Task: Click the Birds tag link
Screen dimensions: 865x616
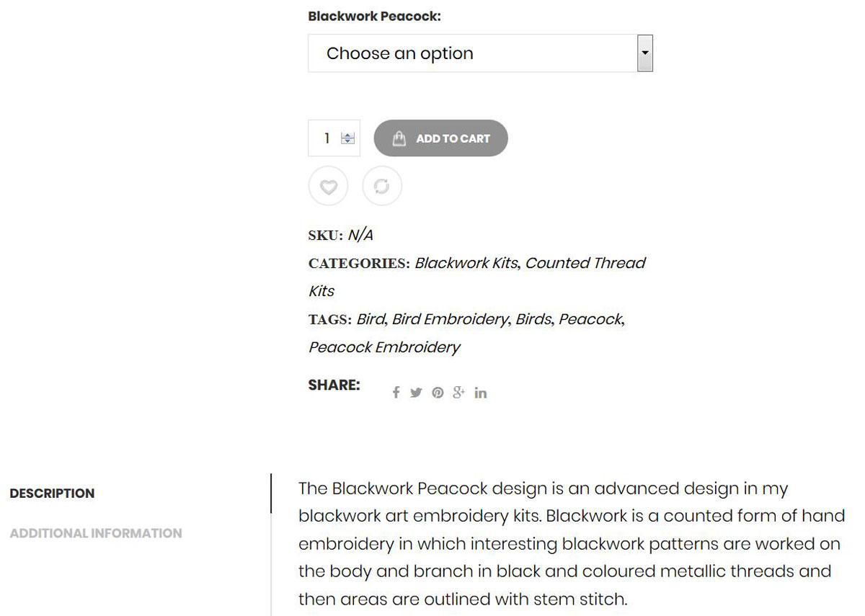Action: (533, 319)
